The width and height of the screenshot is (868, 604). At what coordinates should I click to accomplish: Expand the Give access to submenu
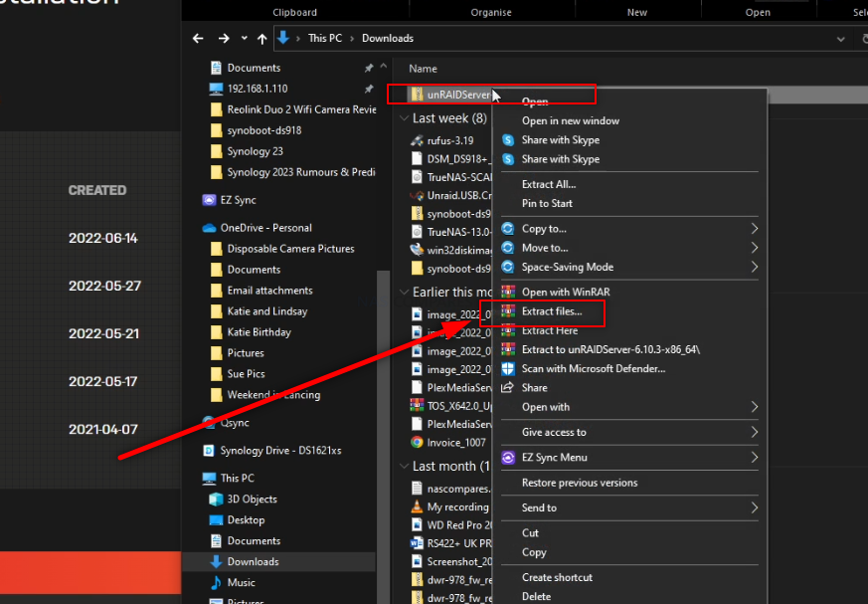click(x=754, y=432)
